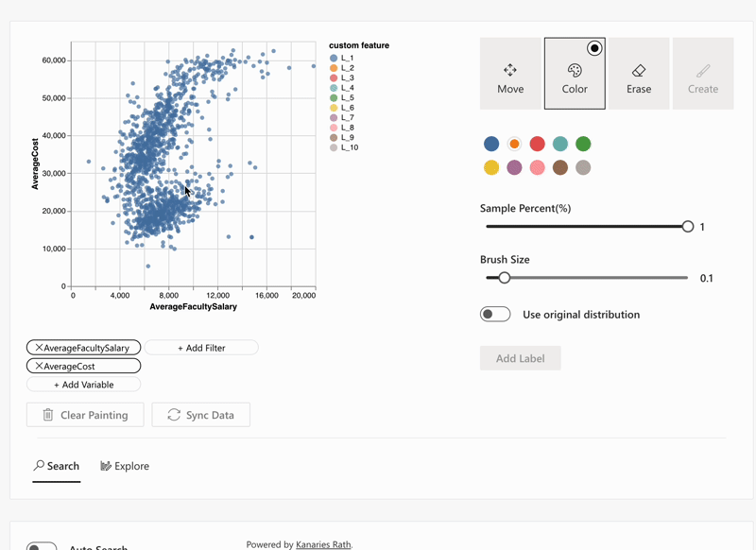The height and width of the screenshot is (550, 756).
Task: Switch to the Search tab
Action: pyautogui.click(x=57, y=466)
